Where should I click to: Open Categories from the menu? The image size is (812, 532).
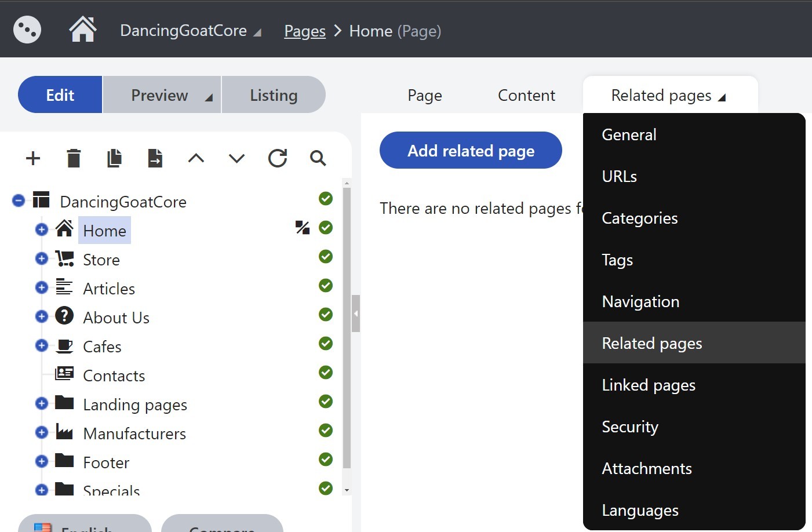tap(694, 218)
